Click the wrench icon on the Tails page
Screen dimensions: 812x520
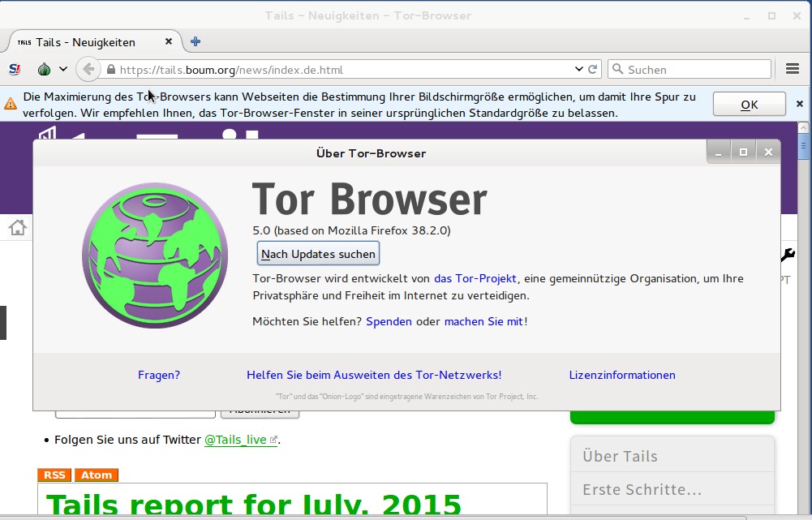(788, 254)
